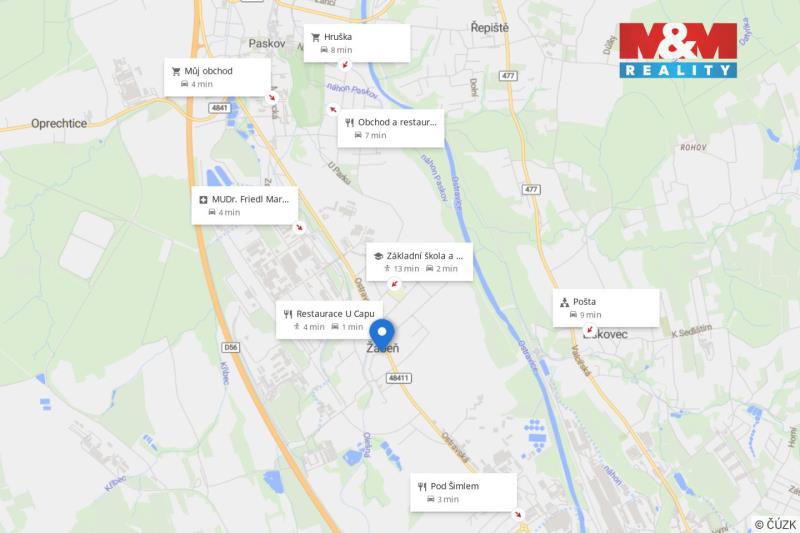
Task: Click the red arrow marker near the Pod Šimlem card
Action: [518, 514]
